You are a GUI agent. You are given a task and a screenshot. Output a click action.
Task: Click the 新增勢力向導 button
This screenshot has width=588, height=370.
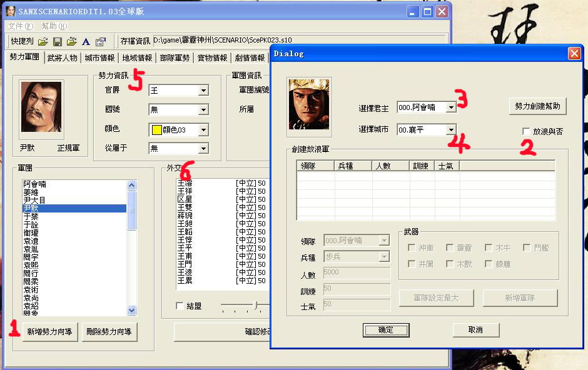click(51, 332)
